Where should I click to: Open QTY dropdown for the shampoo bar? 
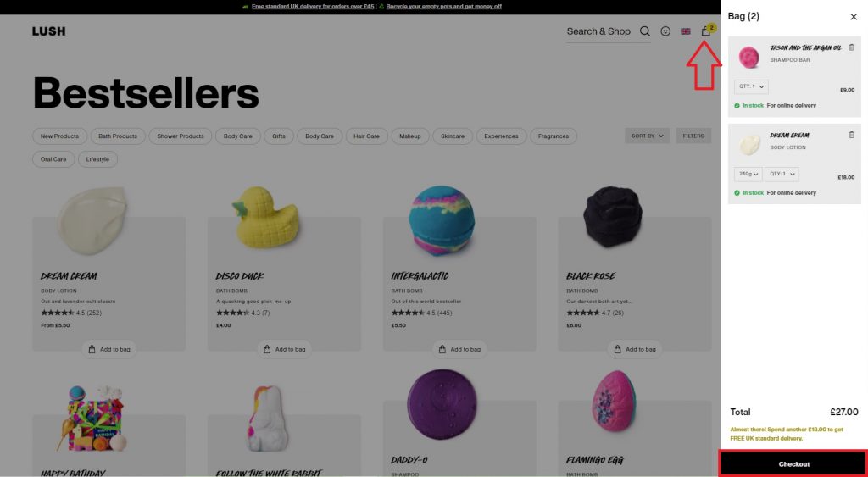(751, 87)
